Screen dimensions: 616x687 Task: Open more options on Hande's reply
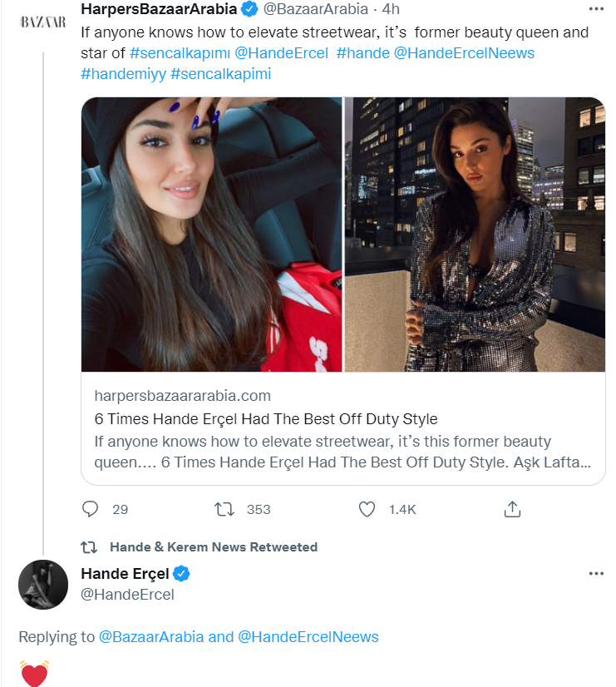tap(595, 573)
